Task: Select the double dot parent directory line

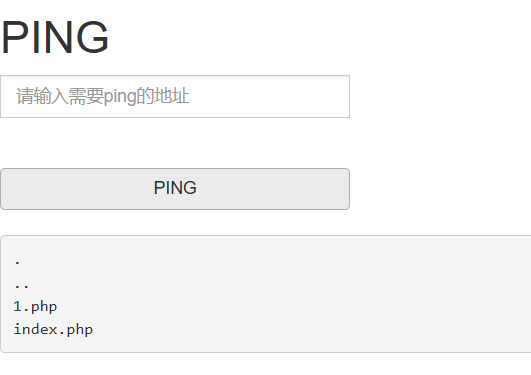Action: tap(22, 286)
